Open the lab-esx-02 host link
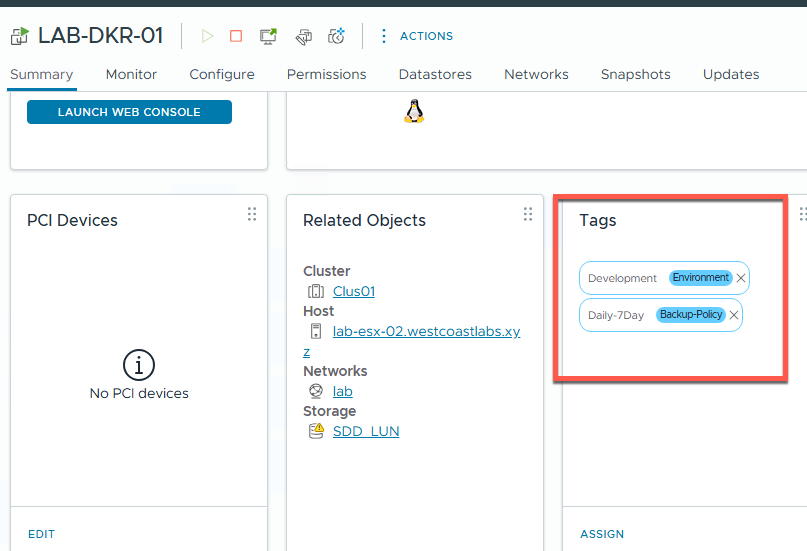This screenshot has height=551, width=807. [426, 331]
